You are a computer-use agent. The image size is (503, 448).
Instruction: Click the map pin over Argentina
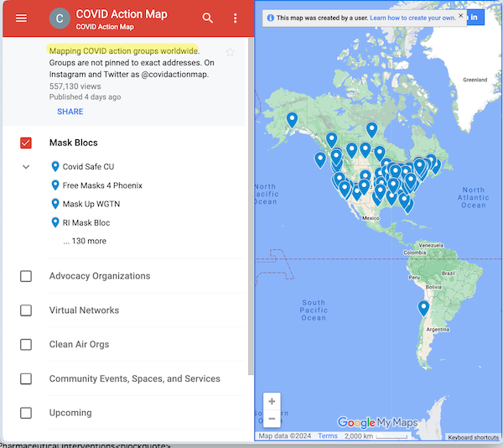pos(423,308)
